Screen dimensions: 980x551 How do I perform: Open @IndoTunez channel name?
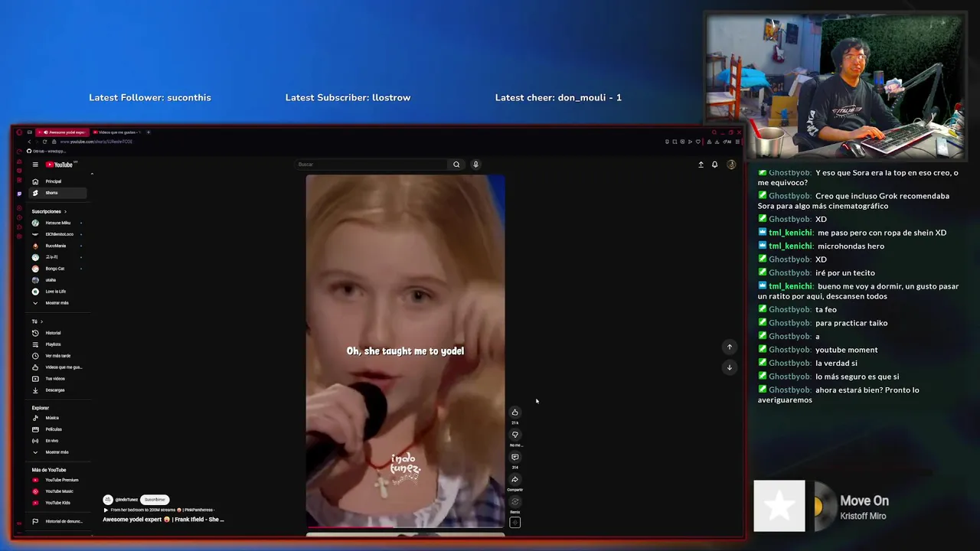click(x=126, y=500)
